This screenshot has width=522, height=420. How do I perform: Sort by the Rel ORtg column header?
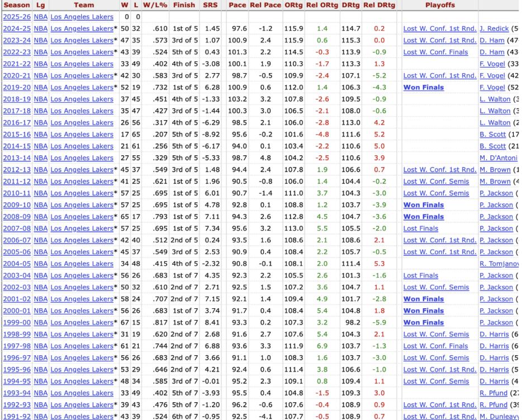(x=322, y=5)
